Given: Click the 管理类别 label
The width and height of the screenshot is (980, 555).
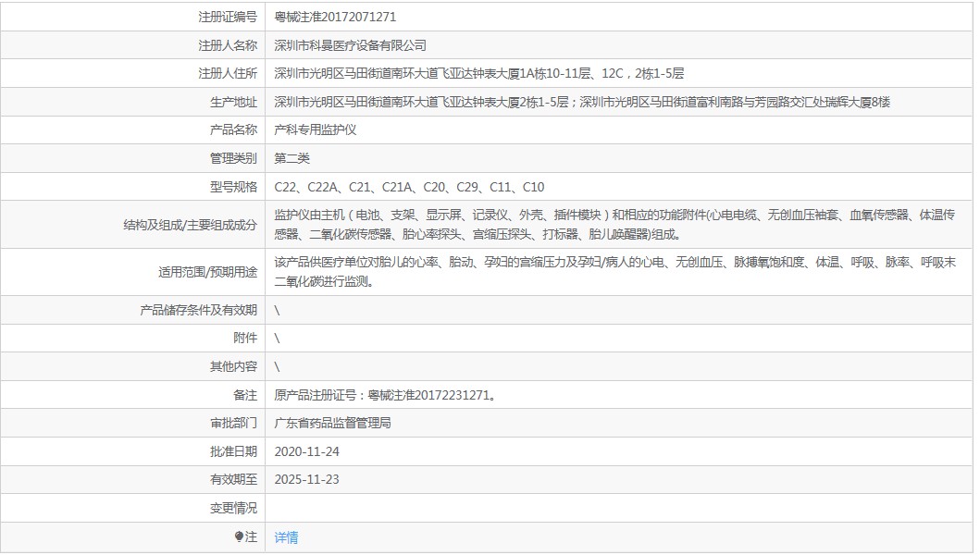Looking at the screenshot, I should pos(234,158).
